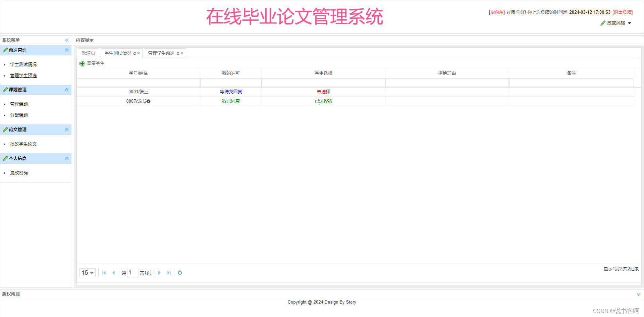Click the 毕向东 username link

(497, 12)
